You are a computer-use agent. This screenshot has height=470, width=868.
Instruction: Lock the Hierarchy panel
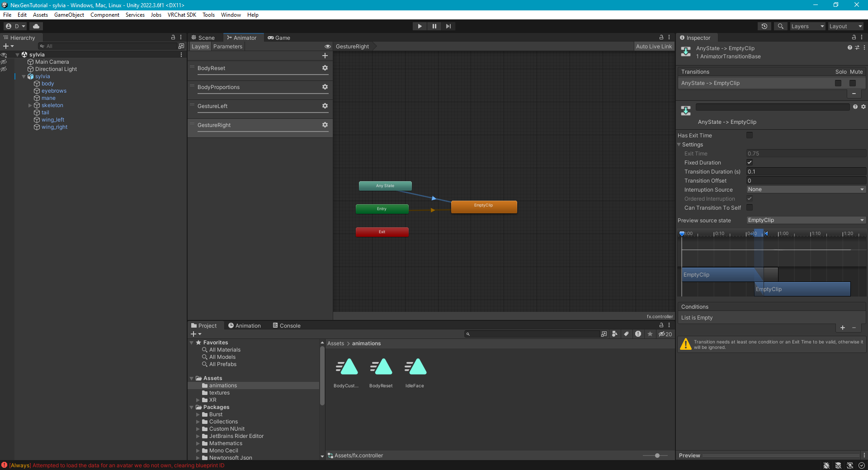point(173,38)
